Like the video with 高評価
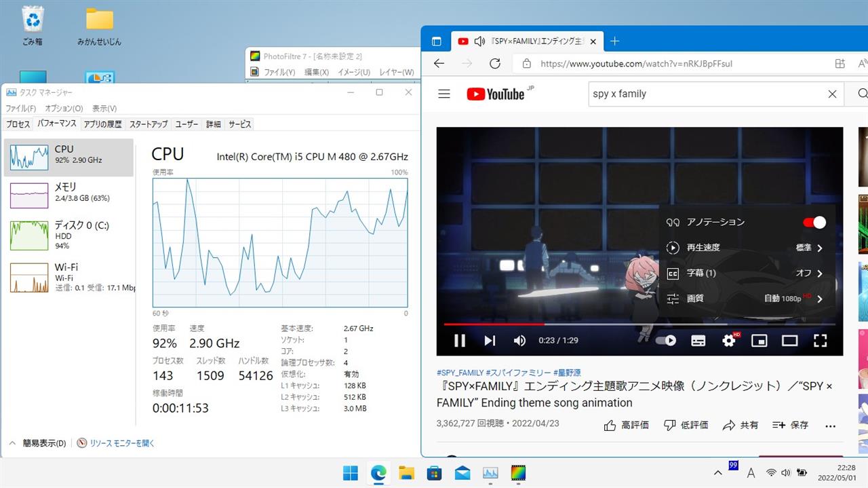 (x=626, y=425)
